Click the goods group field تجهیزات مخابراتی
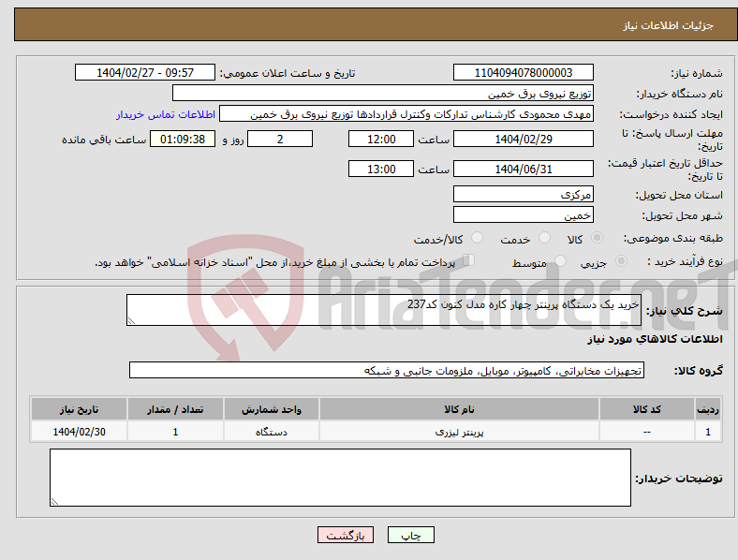738x560 pixels. coord(387,370)
